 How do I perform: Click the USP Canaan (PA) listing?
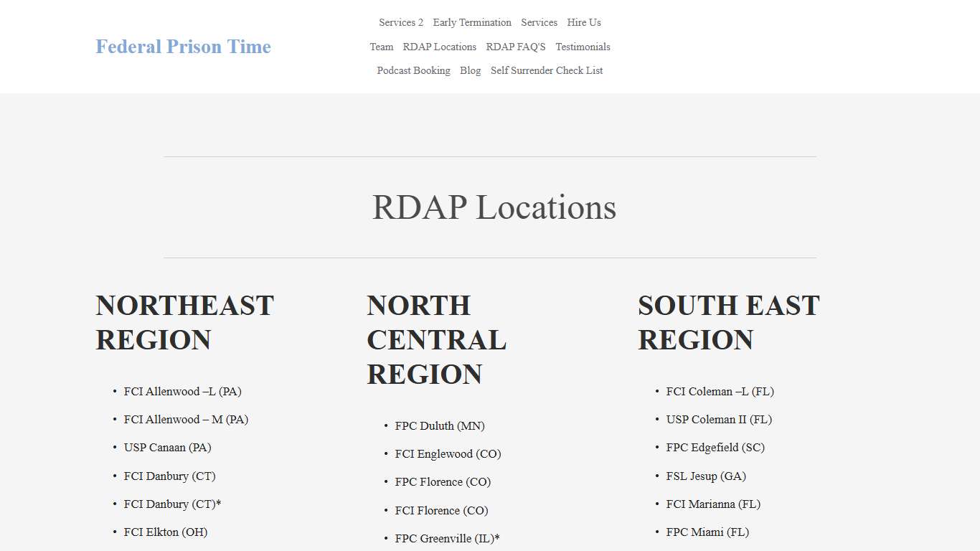coord(167,447)
